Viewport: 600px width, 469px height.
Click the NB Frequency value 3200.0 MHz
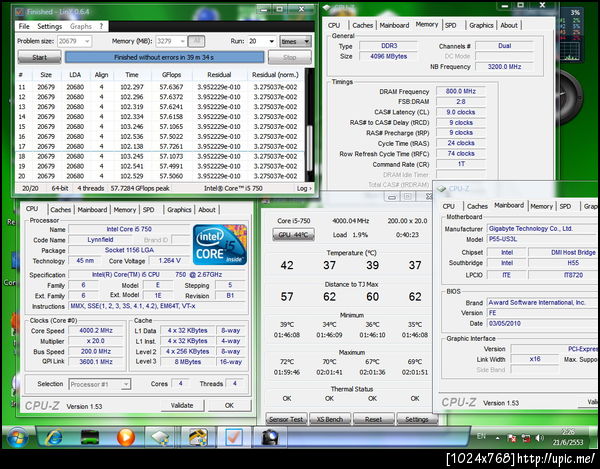point(504,67)
